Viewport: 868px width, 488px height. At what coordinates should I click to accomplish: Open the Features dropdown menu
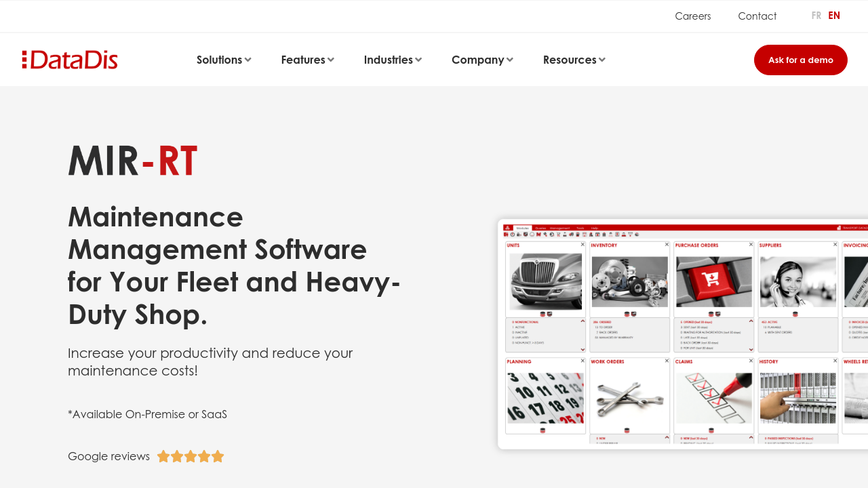tap(307, 60)
